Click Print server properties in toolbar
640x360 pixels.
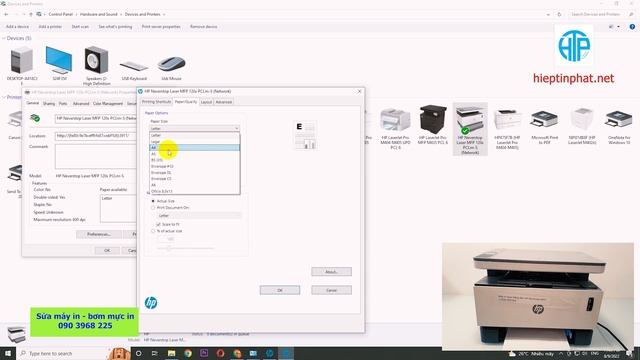161,27
